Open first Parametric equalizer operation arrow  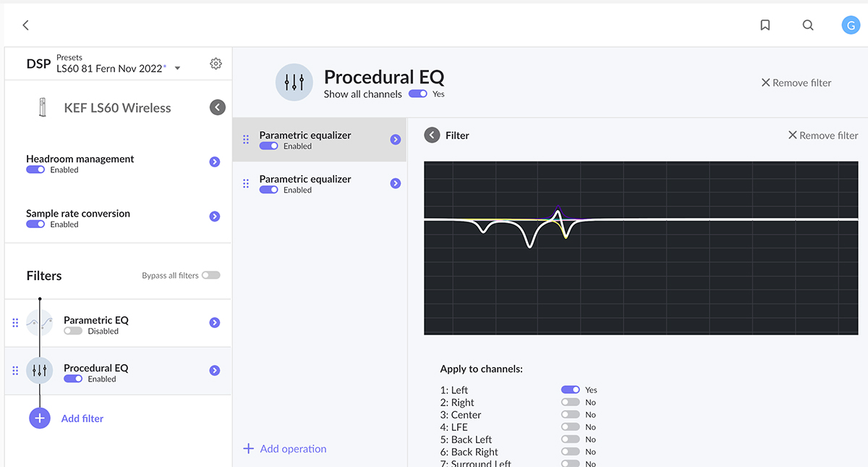coord(395,140)
